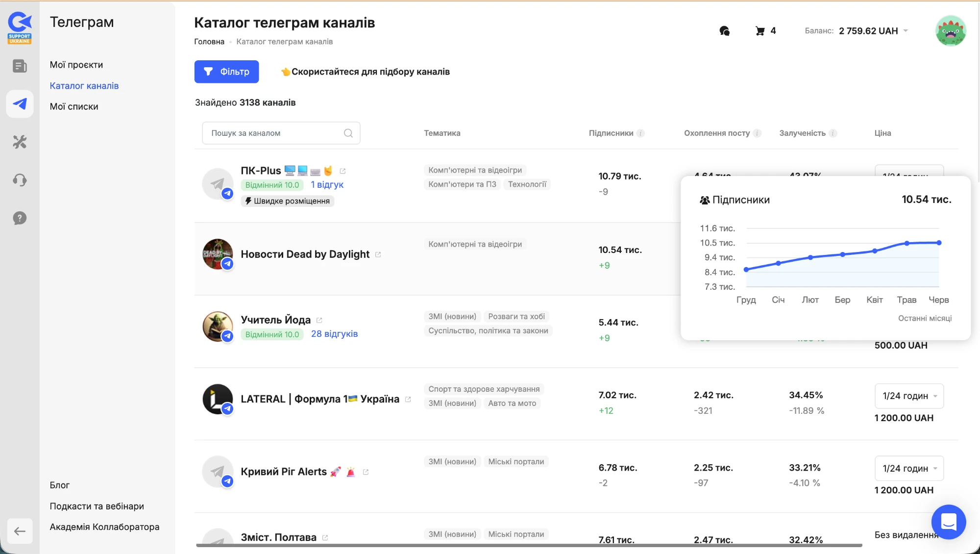Viewport: 980px width, 554px height.
Task: Select Каталог каналів in the side menu
Action: click(x=84, y=86)
